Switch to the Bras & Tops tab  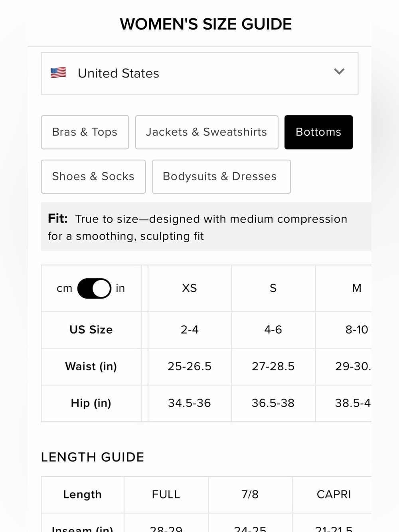point(85,132)
